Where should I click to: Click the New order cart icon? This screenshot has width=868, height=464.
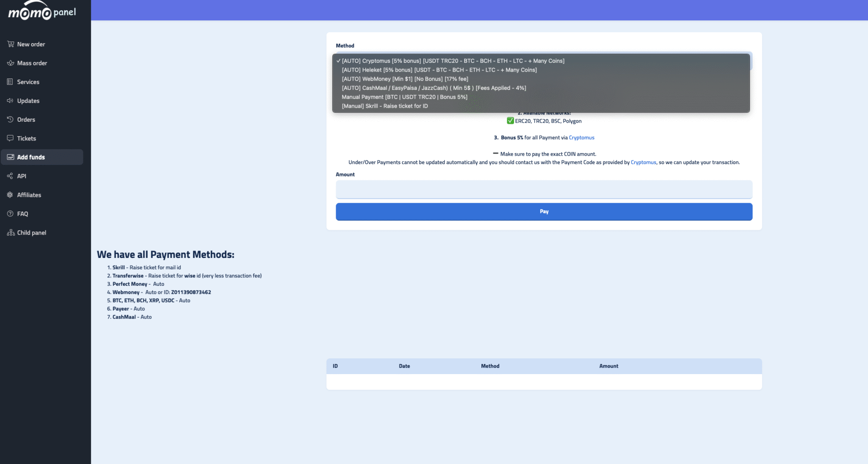click(11, 44)
